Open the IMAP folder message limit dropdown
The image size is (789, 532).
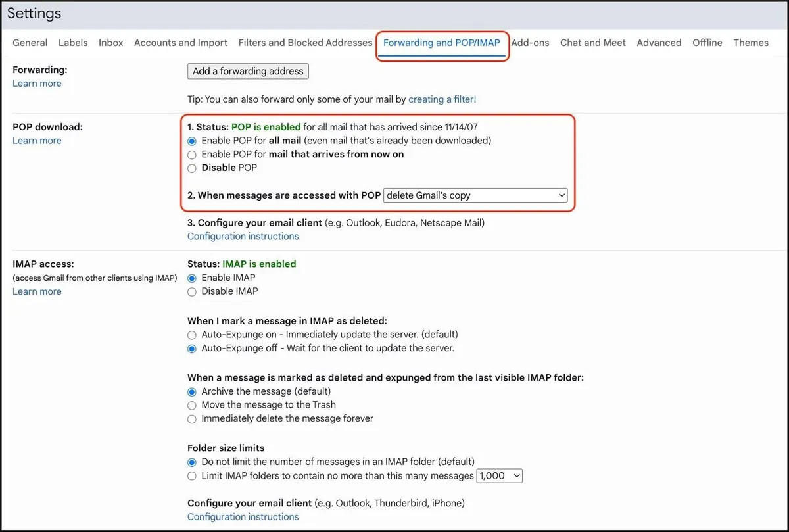(499, 475)
